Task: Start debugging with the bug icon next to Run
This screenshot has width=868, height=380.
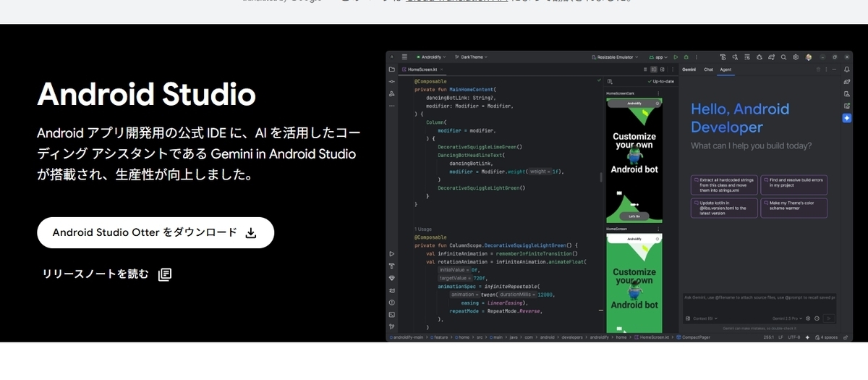Action: (x=686, y=57)
